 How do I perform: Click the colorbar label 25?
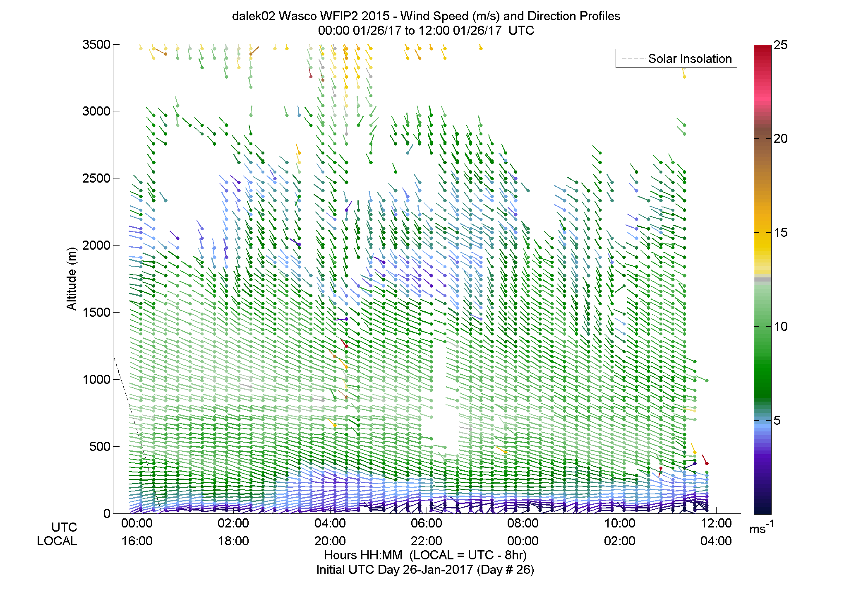780,45
